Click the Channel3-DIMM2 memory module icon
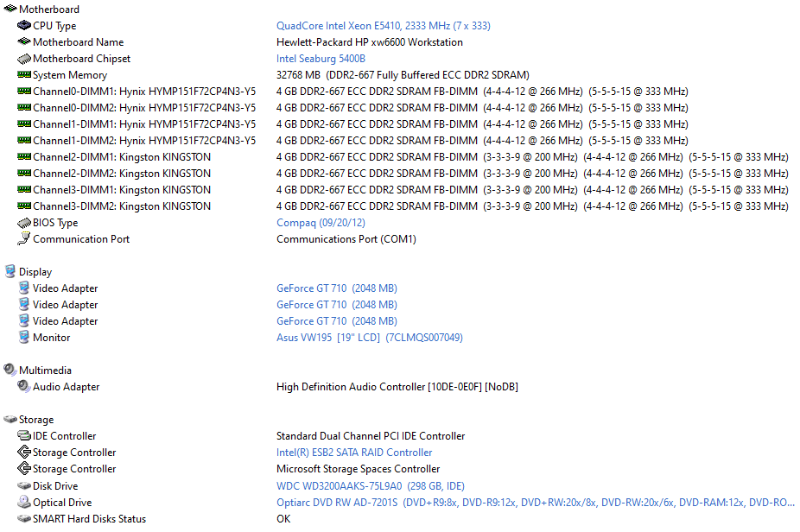The image size is (800, 532). point(24,206)
